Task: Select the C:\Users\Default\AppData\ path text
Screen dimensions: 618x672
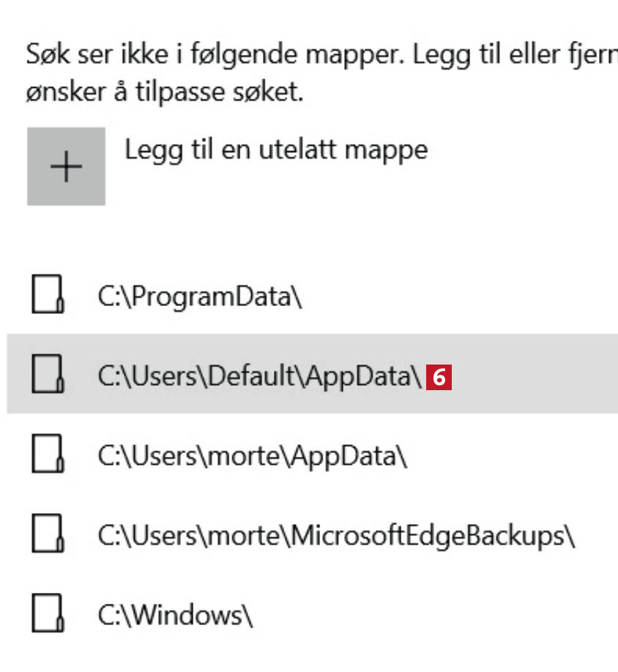Action: coord(260,376)
